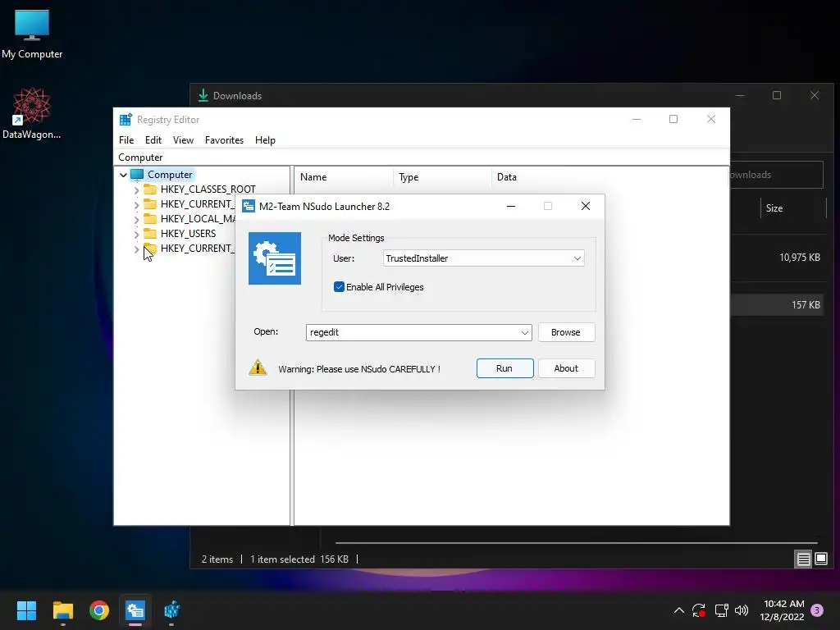This screenshot has height=630, width=840.
Task: Expand the HKEY_LOCAL_MACHINE key
Action: pyautogui.click(x=136, y=219)
